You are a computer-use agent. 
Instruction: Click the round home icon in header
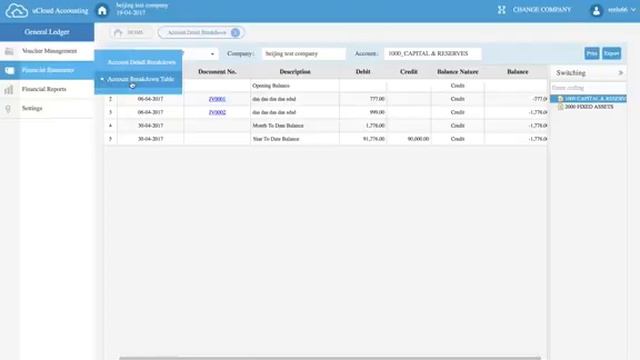pos(102,10)
